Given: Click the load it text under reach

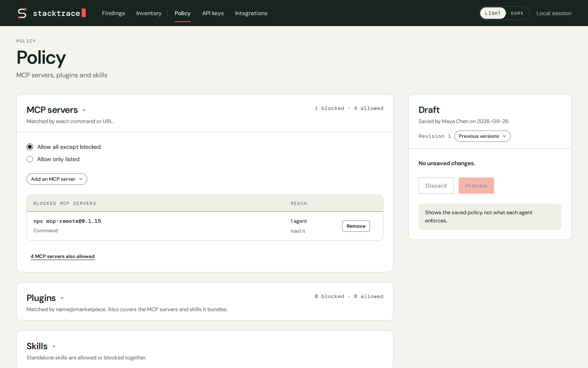Looking at the screenshot, I should point(298,231).
